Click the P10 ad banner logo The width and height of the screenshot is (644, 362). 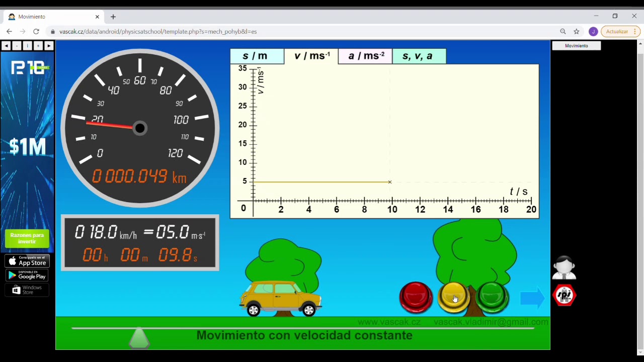[30, 68]
